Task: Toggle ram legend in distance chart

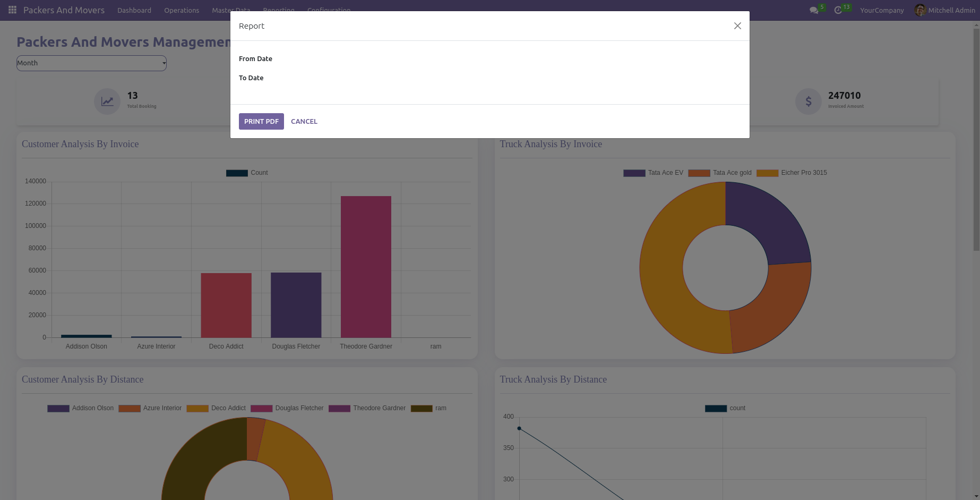Action: pyautogui.click(x=428, y=408)
